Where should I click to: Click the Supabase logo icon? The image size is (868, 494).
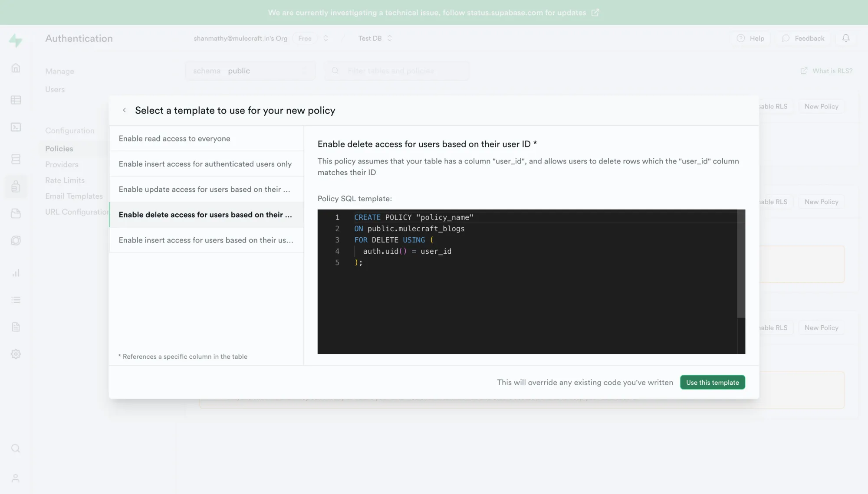pos(16,40)
